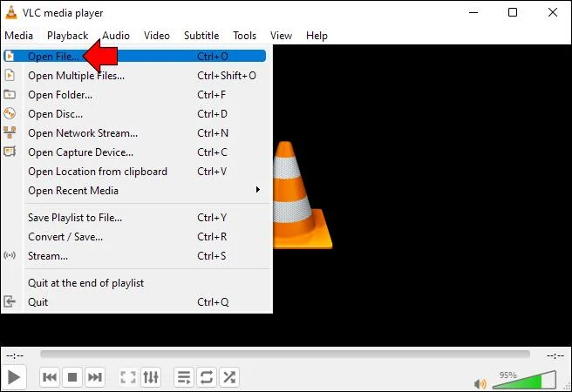This screenshot has height=392, width=572.
Task: Stop playback with the stop button
Action: (x=72, y=377)
